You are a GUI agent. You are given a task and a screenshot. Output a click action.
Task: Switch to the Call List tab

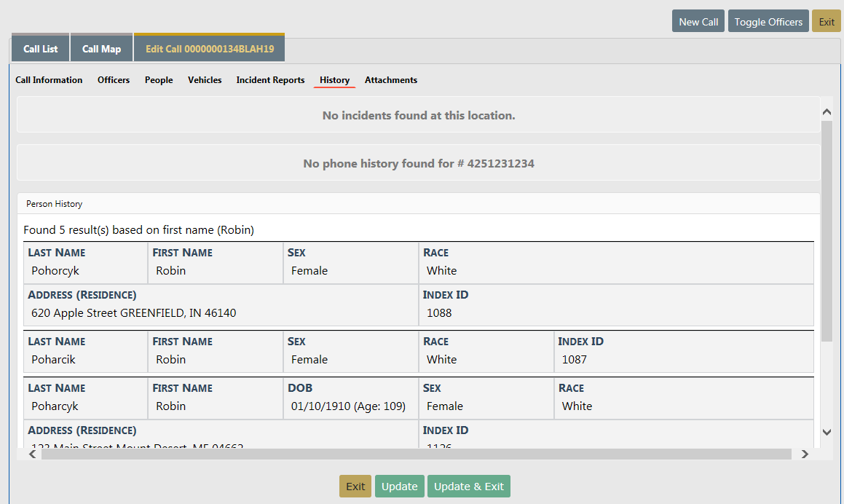[x=40, y=49]
